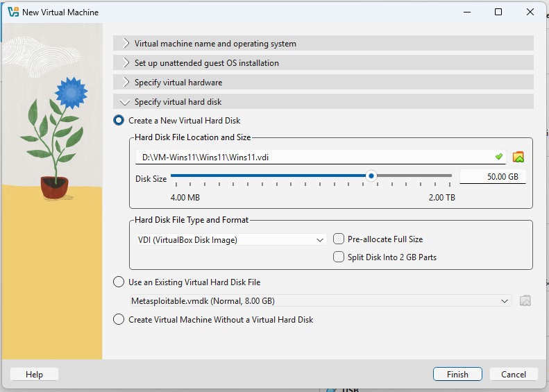549x392 pixels.
Task: Select Use an Existing Virtual Hard Disk File
Action: [119, 282]
